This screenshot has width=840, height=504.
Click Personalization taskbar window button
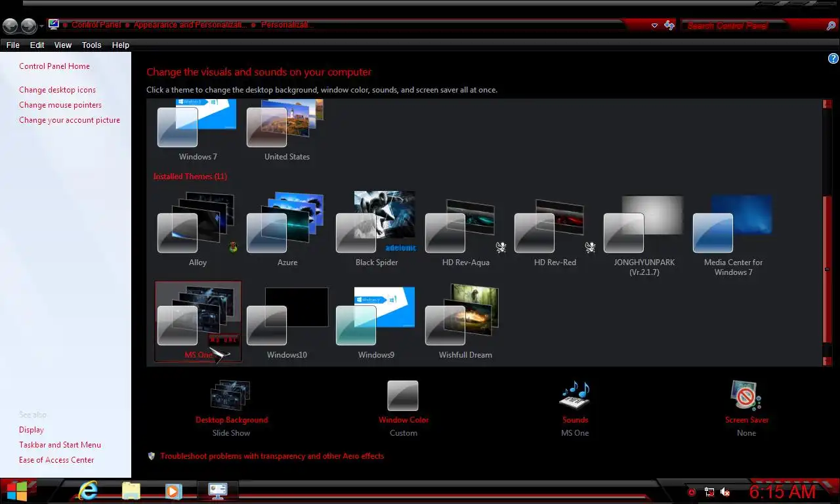(217, 491)
